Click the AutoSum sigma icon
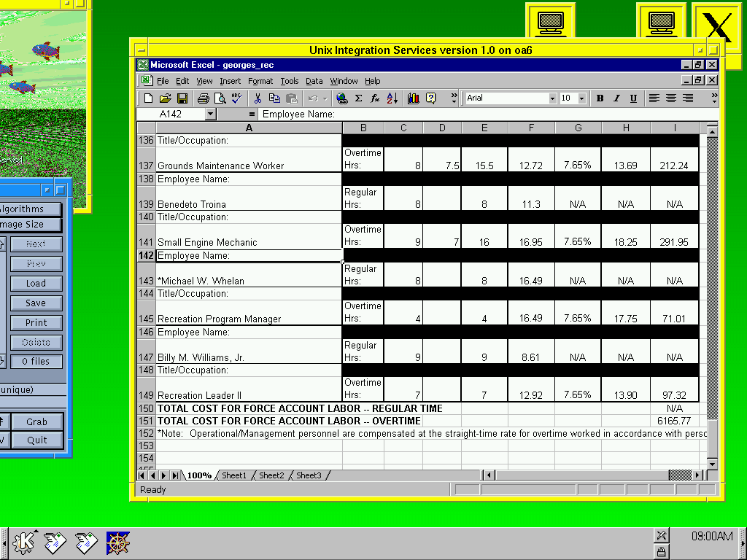747x560 pixels. pos(358,98)
